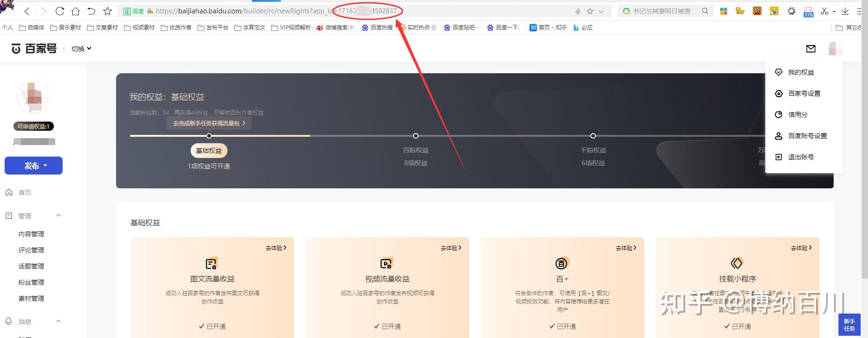
Task: Collapse the 消息 section chevron
Action: (x=58, y=321)
